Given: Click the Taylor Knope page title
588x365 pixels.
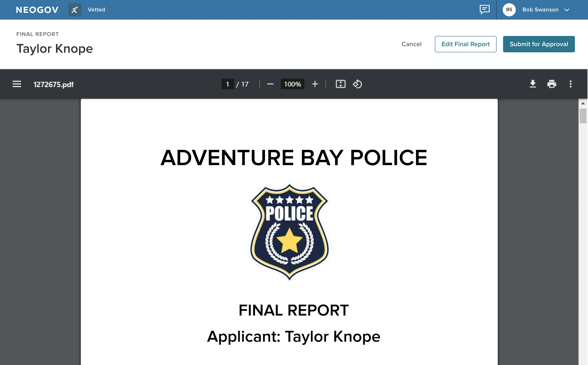Looking at the screenshot, I should pyautogui.click(x=55, y=49).
